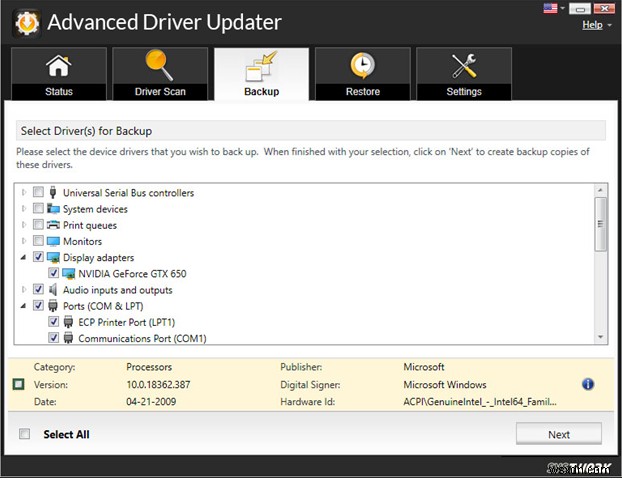Open Driver Scan magnifier icon
The height and width of the screenshot is (480, 622).
point(160,66)
